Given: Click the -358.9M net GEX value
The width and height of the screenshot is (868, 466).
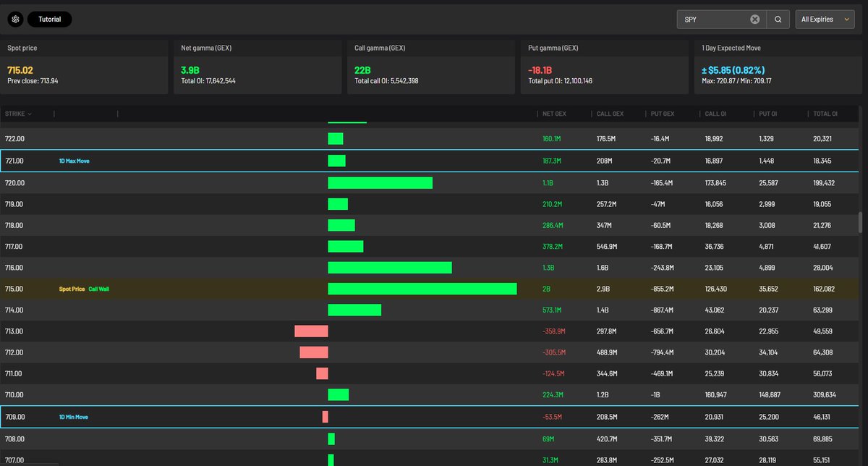Looking at the screenshot, I should tap(553, 331).
